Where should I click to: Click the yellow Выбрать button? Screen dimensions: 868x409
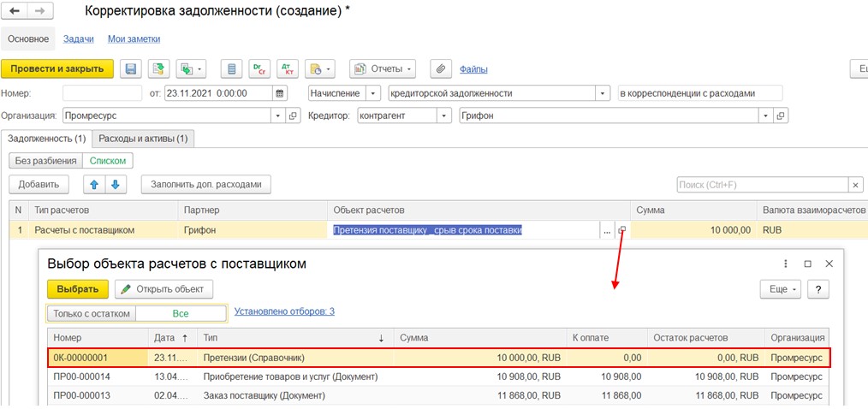tap(78, 289)
